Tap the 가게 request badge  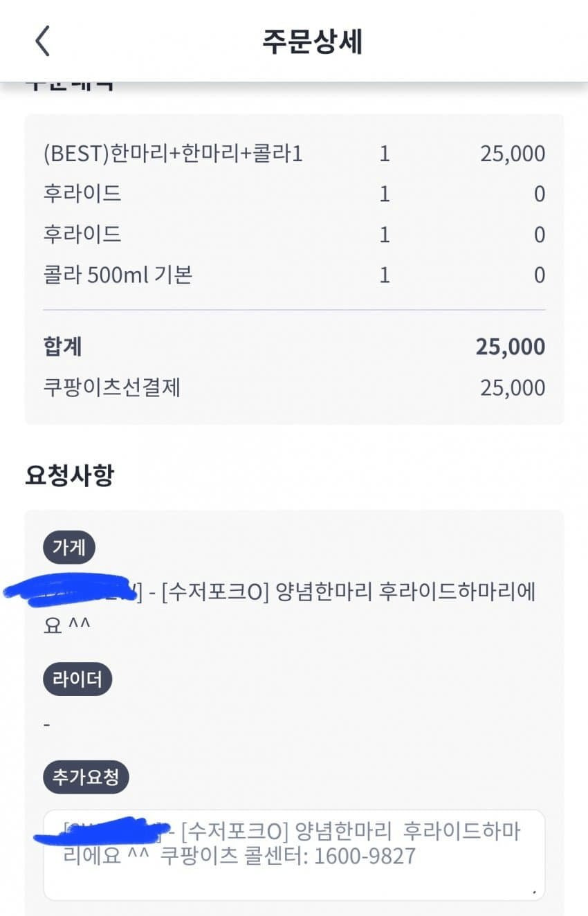pyautogui.click(x=69, y=548)
